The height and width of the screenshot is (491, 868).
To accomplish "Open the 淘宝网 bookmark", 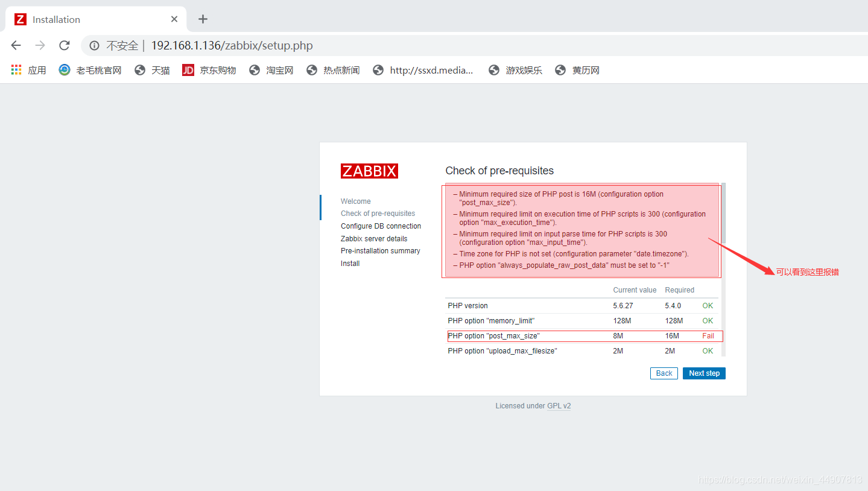I will (271, 71).
